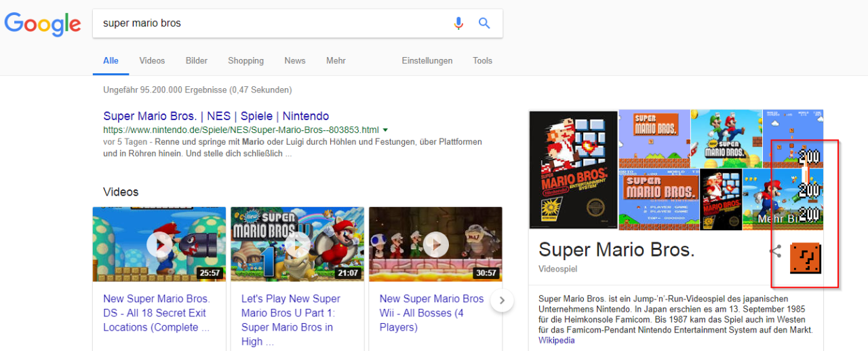Open New Super Mario Bros. DS video link

coord(157,313)
